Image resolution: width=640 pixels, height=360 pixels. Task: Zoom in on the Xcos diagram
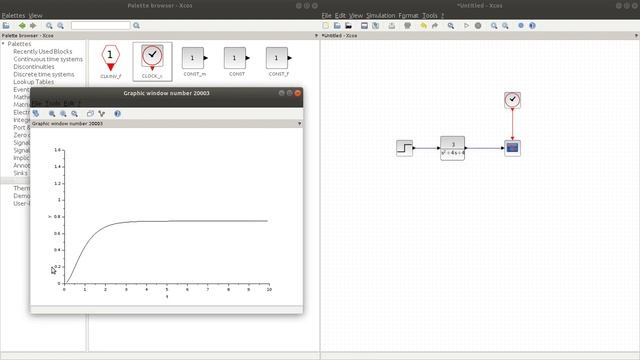[494, 26]
